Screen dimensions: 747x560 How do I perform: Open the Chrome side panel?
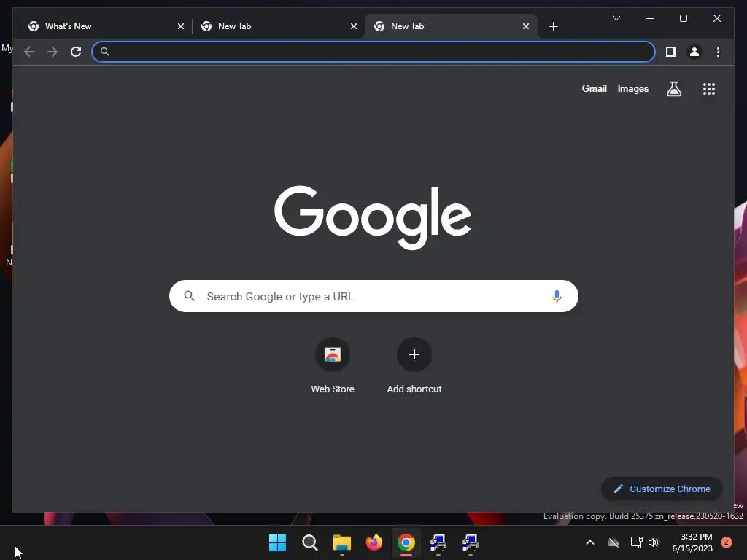pyautogui.click(x=671, y=52)
